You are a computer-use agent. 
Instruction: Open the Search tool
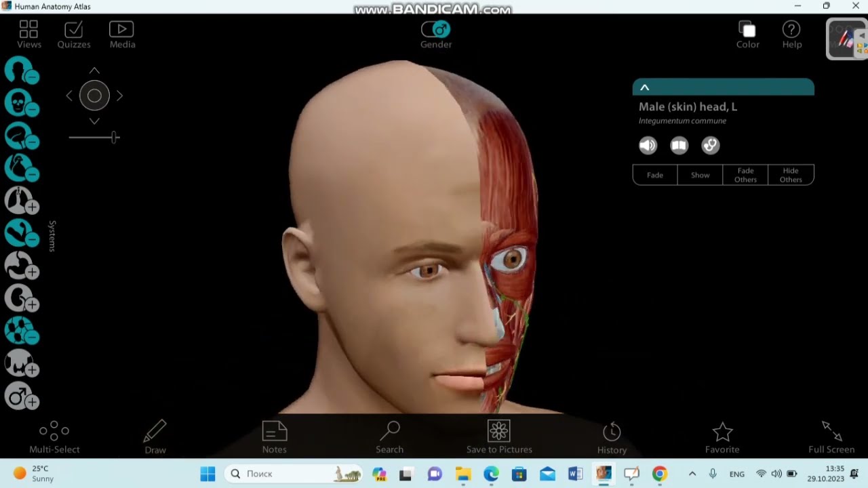[x=390, y=437]
